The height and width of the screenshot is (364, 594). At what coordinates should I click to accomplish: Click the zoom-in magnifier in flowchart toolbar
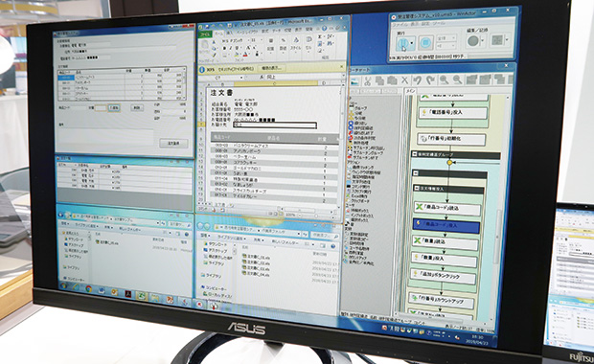(444, 80)
